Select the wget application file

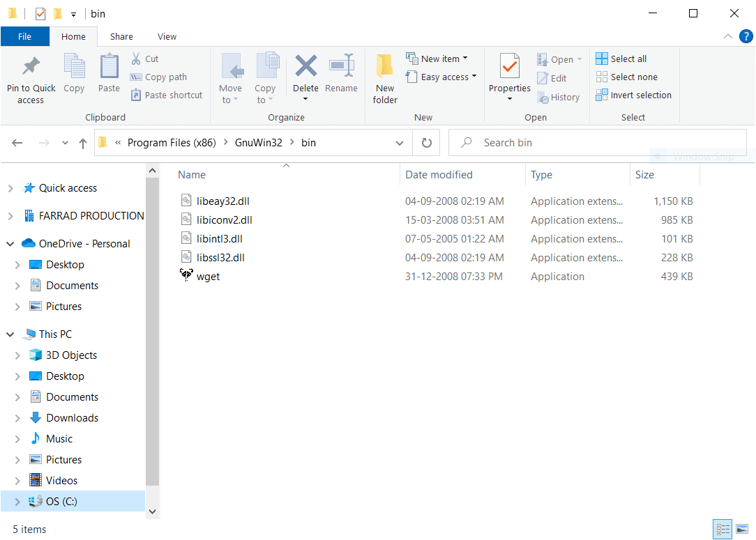point(209,277)
